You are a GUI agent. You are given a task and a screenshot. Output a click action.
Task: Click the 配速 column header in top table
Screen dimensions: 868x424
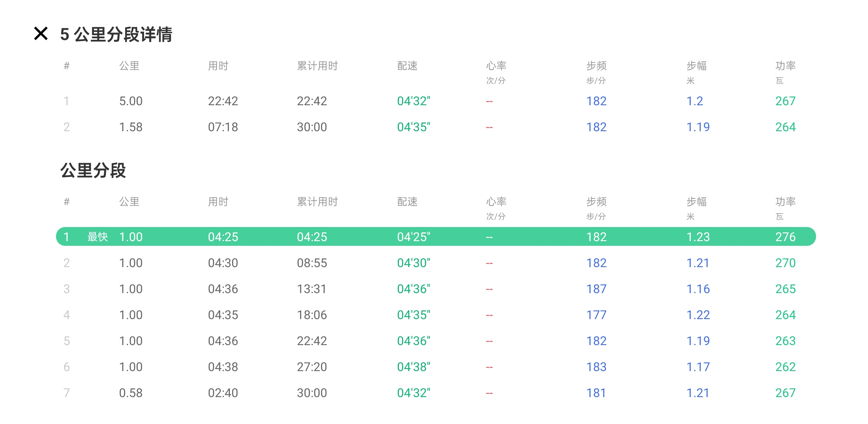(x=407, y=66)
